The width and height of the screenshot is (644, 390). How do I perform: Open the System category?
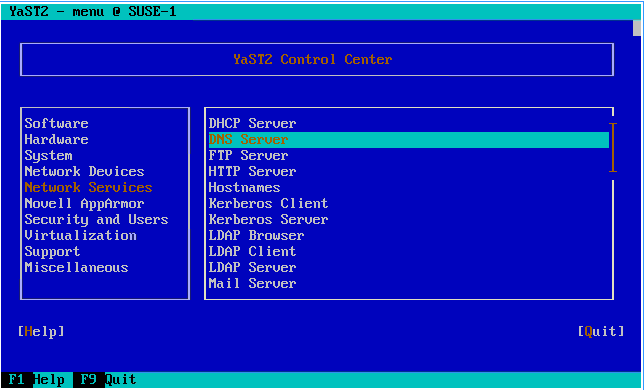click(48, 156)
